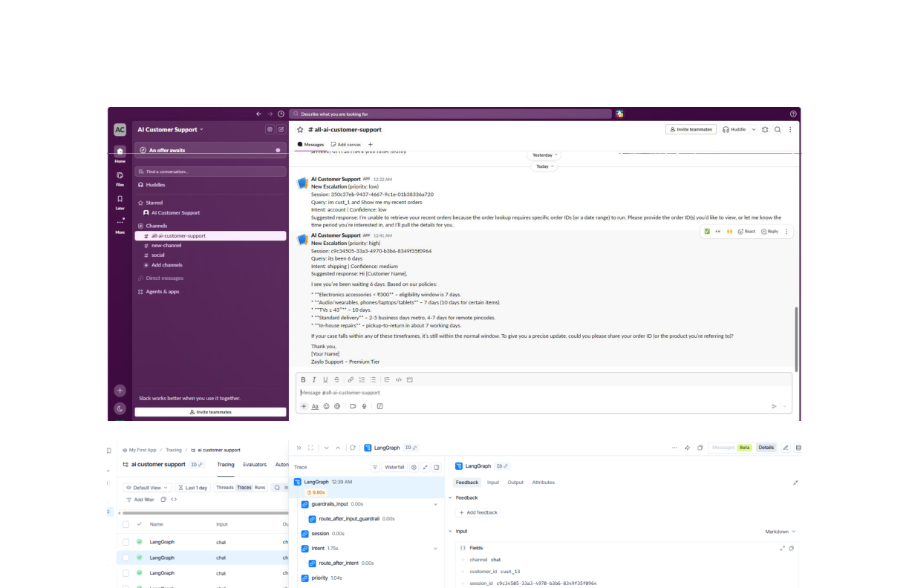Select all rows checkbox in runs table header
Screen dimensions: 909x588
[126, 524]
